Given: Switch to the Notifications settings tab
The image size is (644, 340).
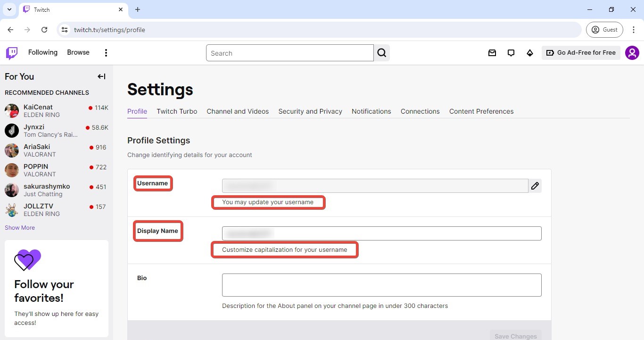Looking at the screenshot, I should point(371,111).
